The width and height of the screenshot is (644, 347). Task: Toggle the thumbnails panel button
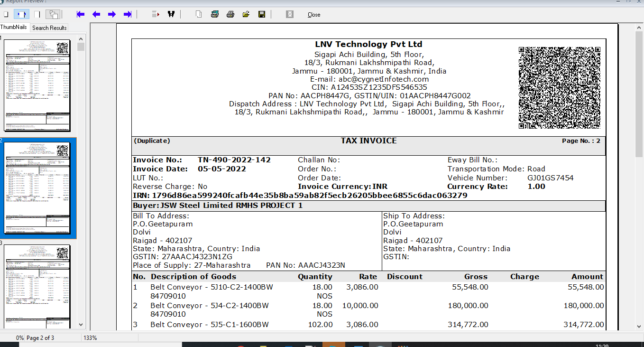(x=53, y=14)
